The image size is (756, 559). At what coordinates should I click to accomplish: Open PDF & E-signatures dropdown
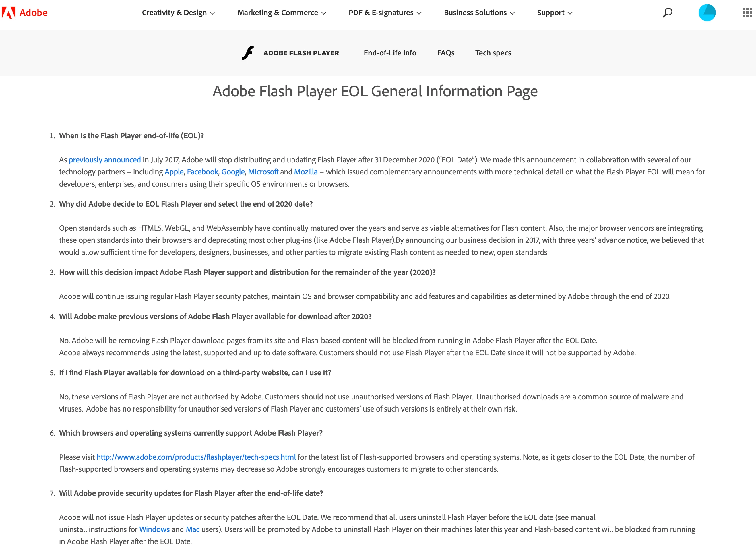[x=385, y=13]
